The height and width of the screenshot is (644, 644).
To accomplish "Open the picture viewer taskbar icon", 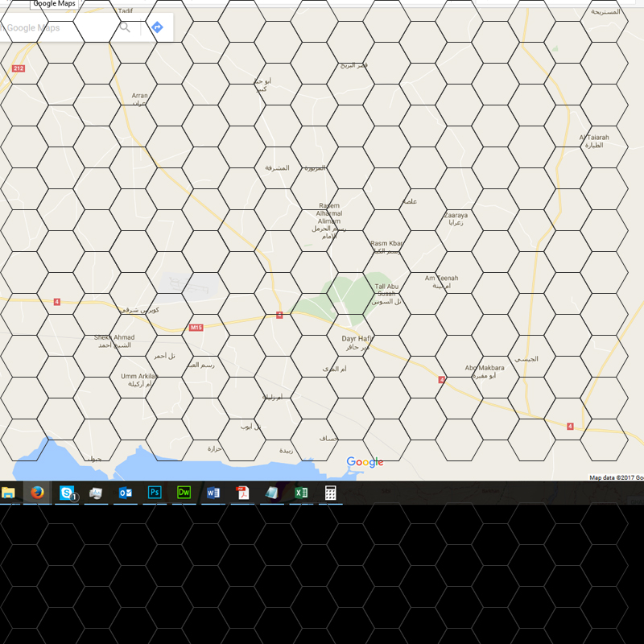I will (x=96, y=493).
